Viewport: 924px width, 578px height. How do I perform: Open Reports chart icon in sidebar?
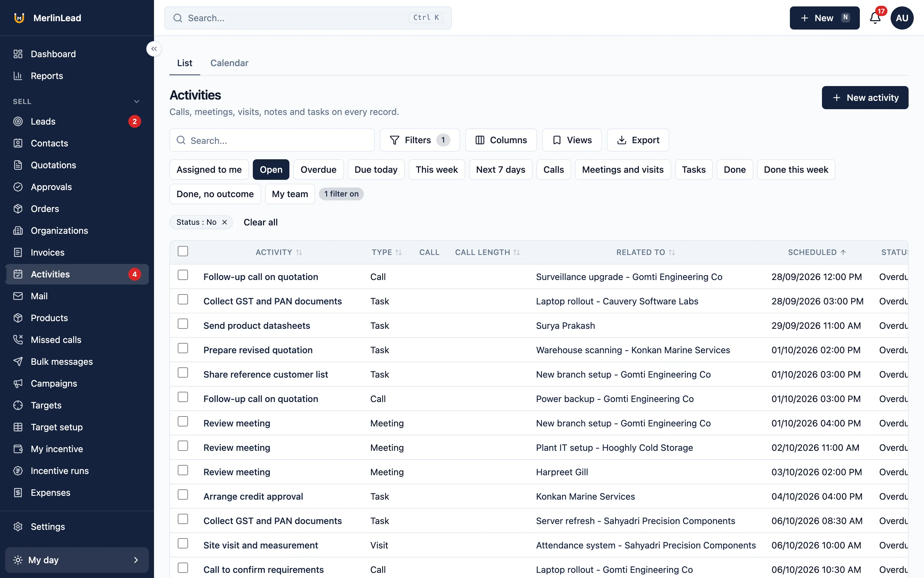(18, 76)
